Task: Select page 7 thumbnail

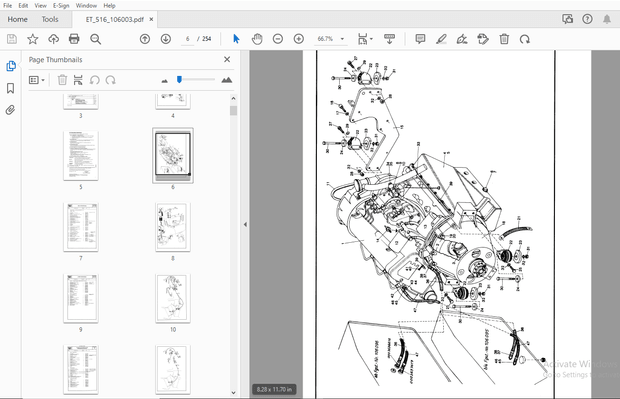Action: 81,227
